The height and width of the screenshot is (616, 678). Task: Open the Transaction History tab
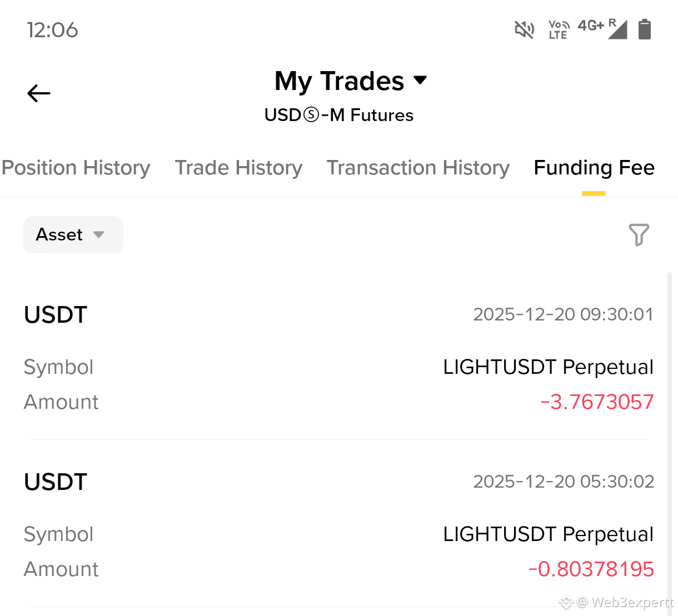(x=418, y=168)
